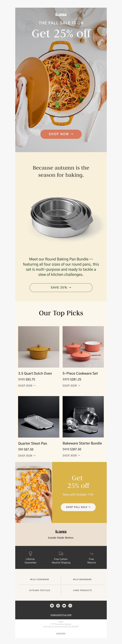Click Shop Now under Bakeware Starter Bundle
This screenshot has width=122, height=644.
pyautogui.click(x=71, y=455)
